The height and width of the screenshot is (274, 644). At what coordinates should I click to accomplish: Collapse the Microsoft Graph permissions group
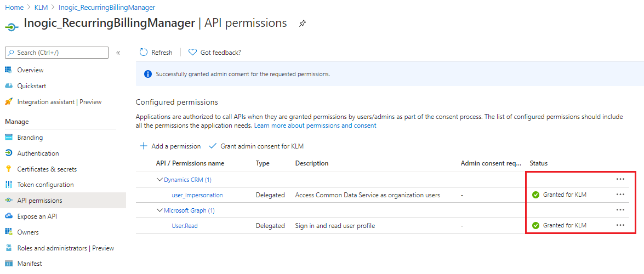point(159,210)
